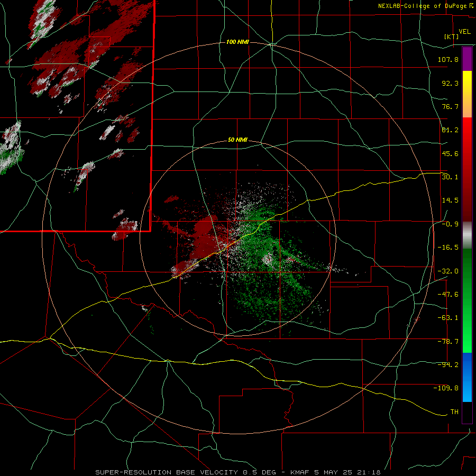Click the -47.6 velocity scale value
Image resolution: width=476 pixels, height=476 pixels.
448,295
